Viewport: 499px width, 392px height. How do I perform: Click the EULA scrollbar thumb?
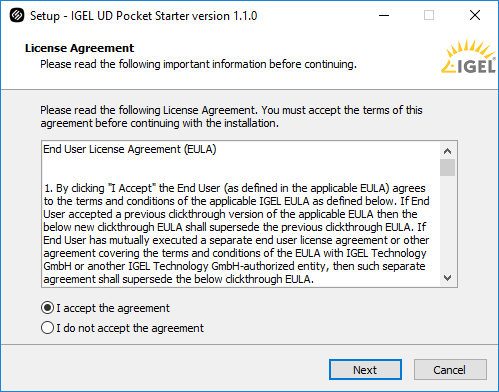pos(447,167)
